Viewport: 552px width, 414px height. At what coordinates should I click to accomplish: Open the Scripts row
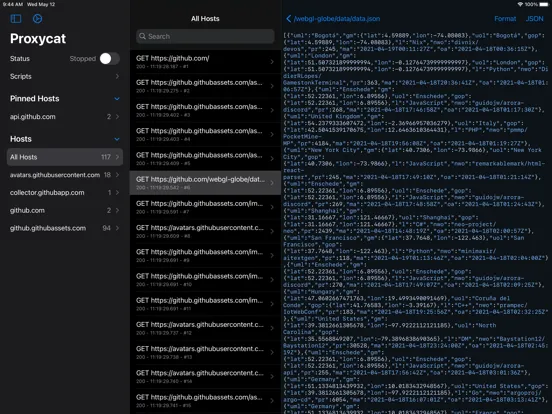point(65,76)
